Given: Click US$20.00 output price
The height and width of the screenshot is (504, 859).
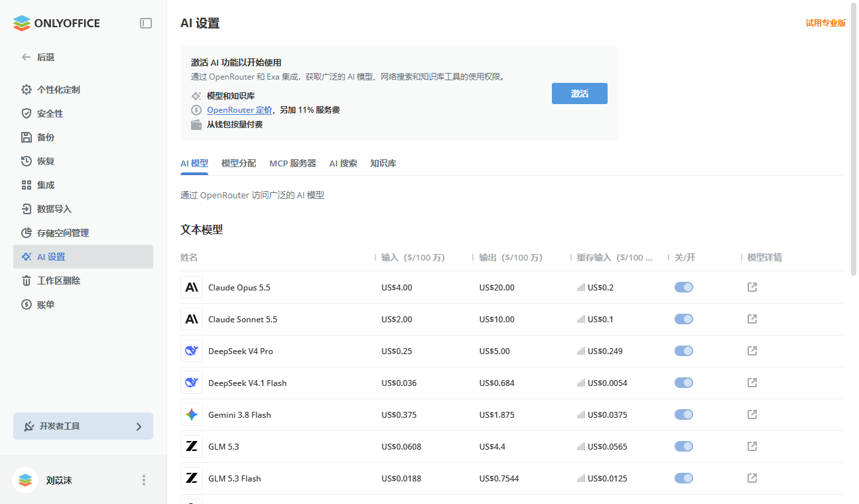Looking at the screenshot, I should click(497, 287).
